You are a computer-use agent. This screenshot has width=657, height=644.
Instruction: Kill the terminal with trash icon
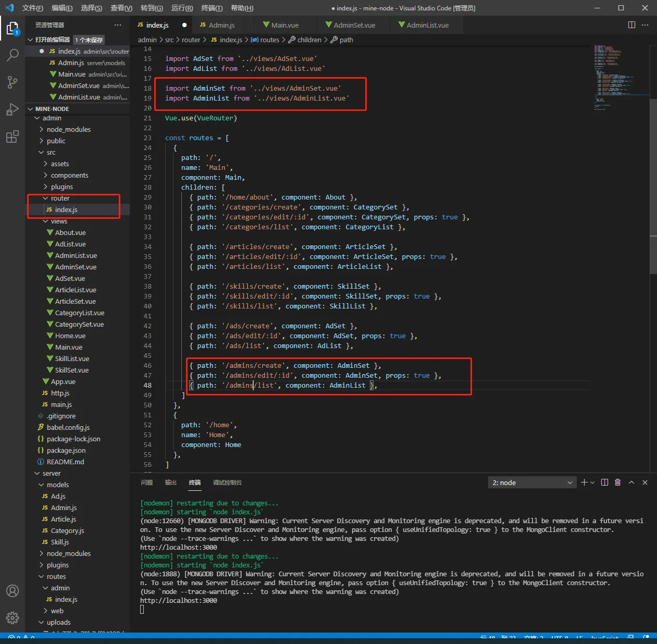pyautogui.click(x=617, y=482)
